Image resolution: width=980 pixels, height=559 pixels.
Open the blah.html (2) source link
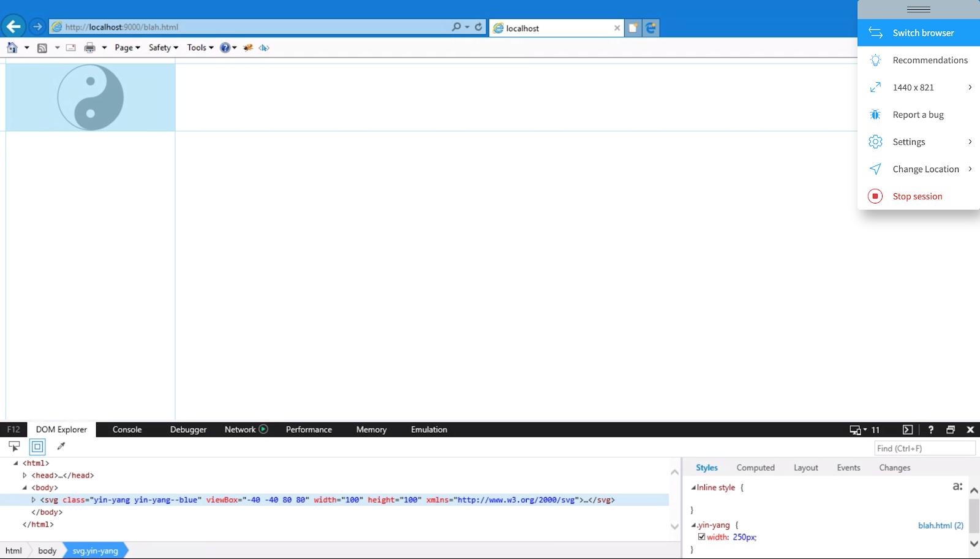(940, 525)
